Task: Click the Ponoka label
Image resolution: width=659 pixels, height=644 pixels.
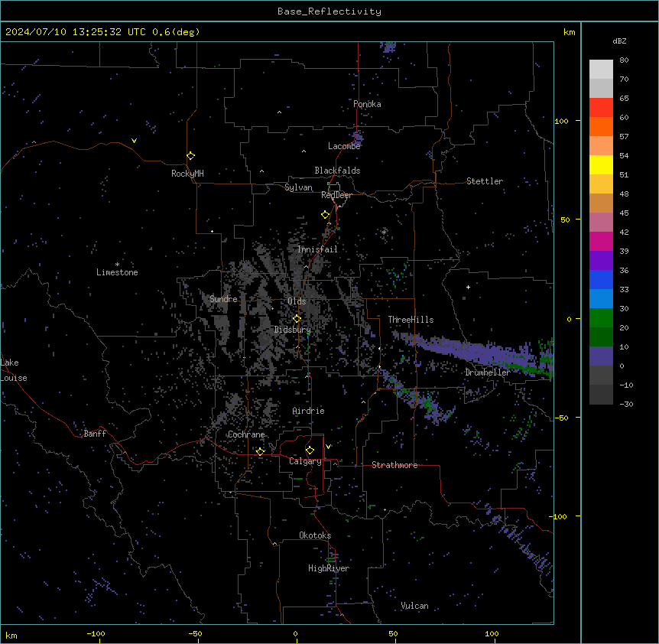Action: [x=367, y=104]
